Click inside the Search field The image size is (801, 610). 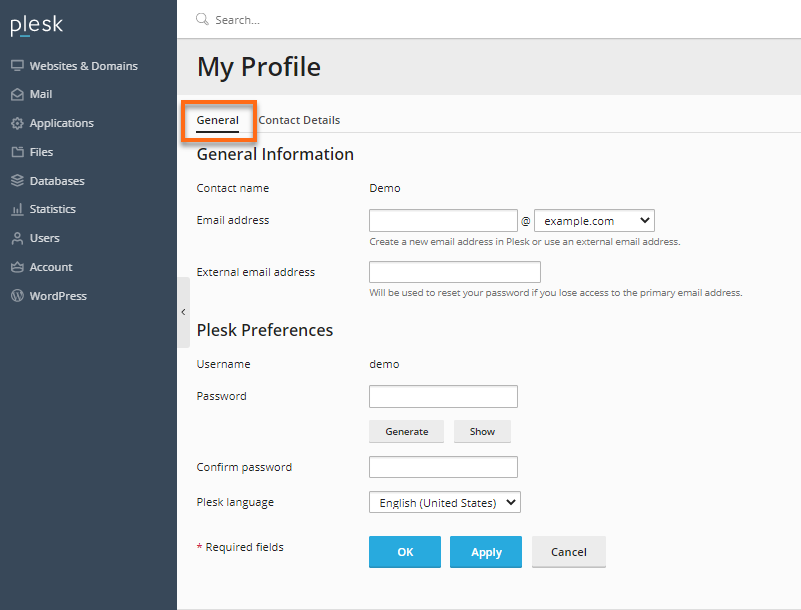pos(300,19)
